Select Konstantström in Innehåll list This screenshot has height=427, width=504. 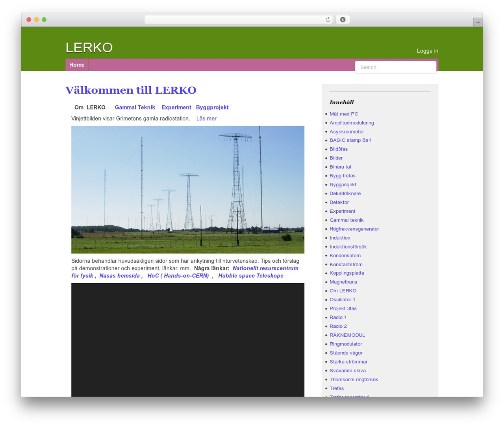(x=346, y=264)
